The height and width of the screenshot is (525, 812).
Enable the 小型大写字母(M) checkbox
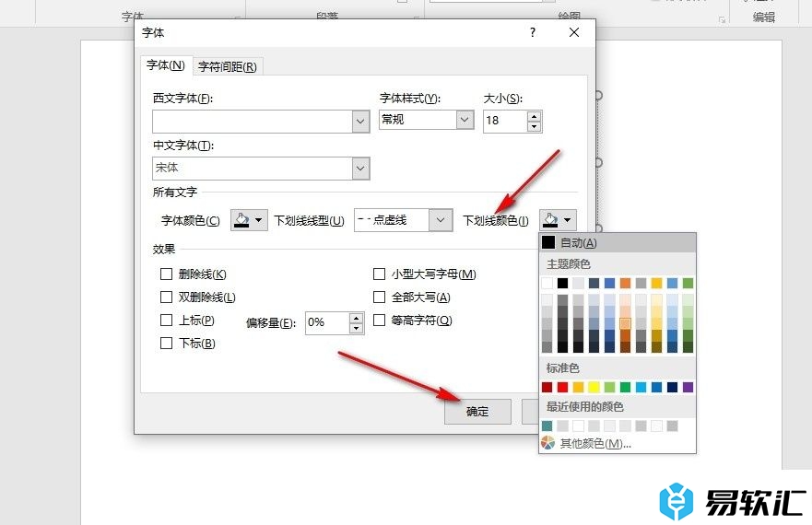point(379,274)
